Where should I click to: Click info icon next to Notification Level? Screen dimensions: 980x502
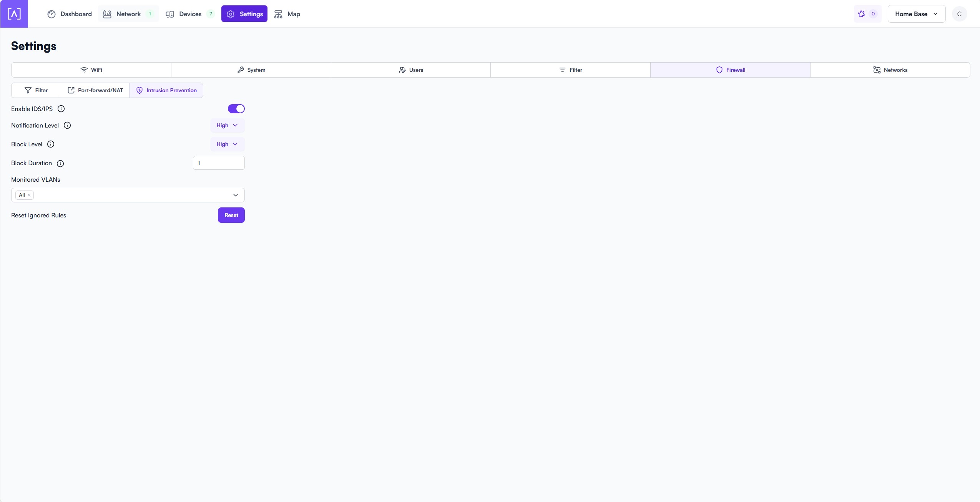[x=67, y=125]
